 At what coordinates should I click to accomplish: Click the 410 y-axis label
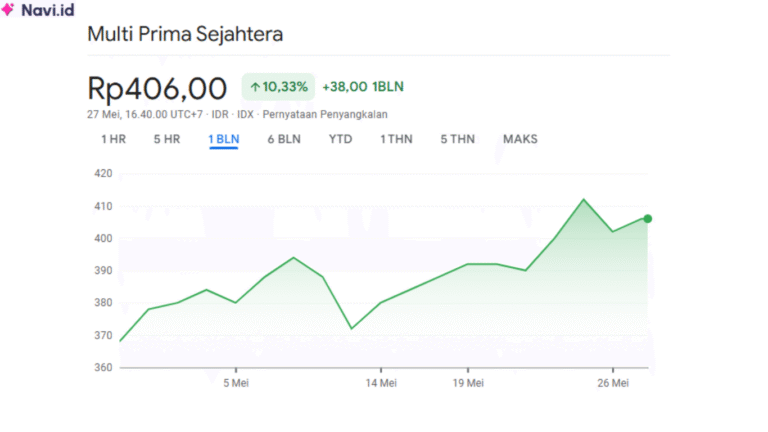click(x=103, y=206)
